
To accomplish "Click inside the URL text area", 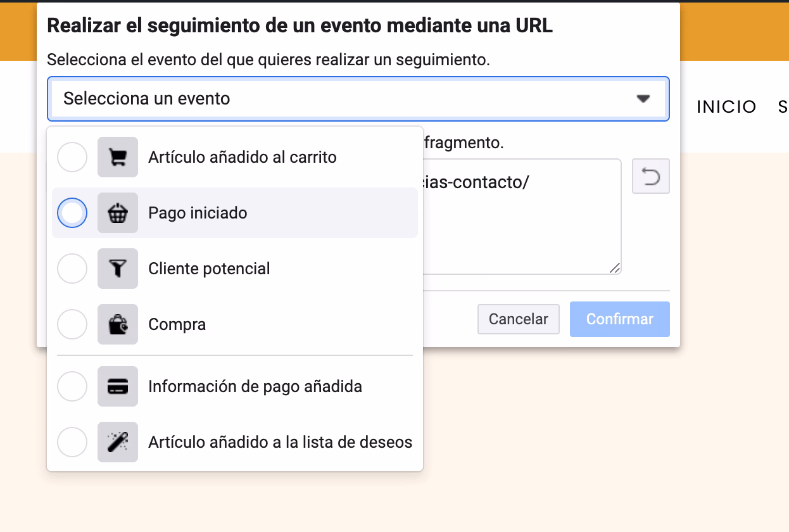I will [522, 217].
